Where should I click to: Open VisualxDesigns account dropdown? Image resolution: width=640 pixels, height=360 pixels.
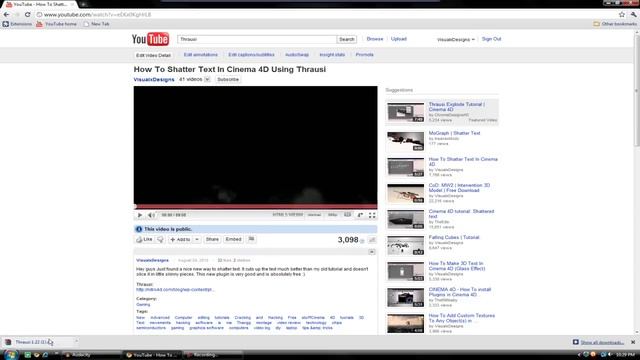coord(456,40)
